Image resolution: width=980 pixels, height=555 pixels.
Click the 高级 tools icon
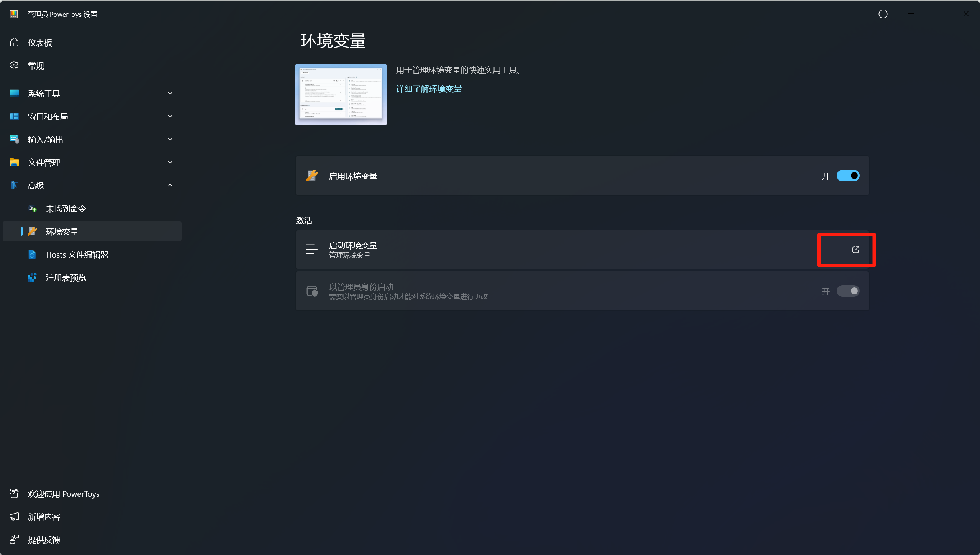[14, 185]
